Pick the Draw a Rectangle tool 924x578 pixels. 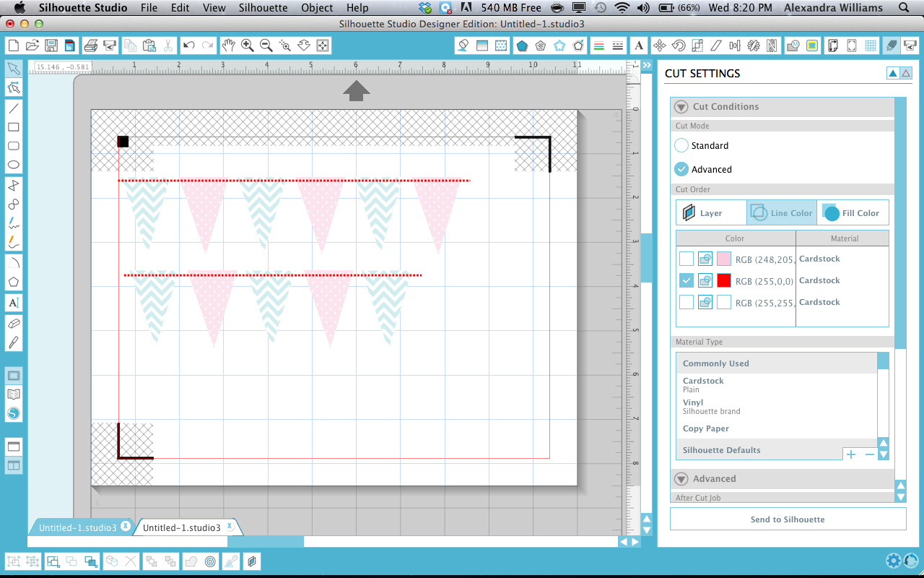click(13, 127)
